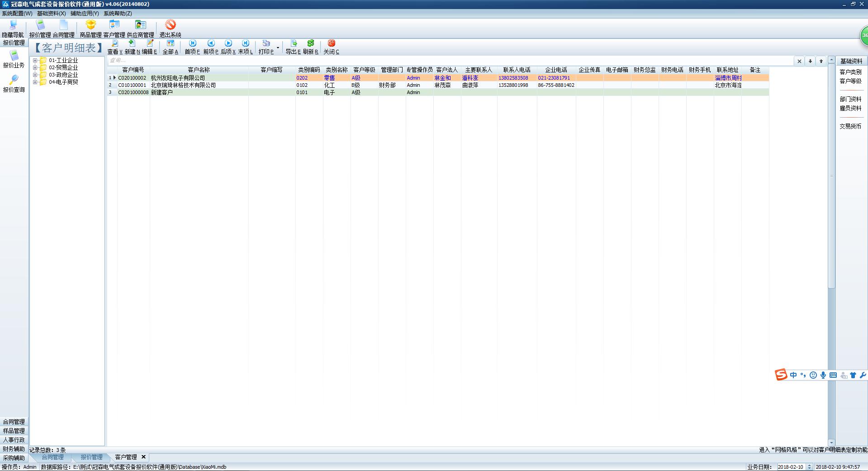Click the 新建 (New) customer icon

pyautogui.click(x=132, y=44)
